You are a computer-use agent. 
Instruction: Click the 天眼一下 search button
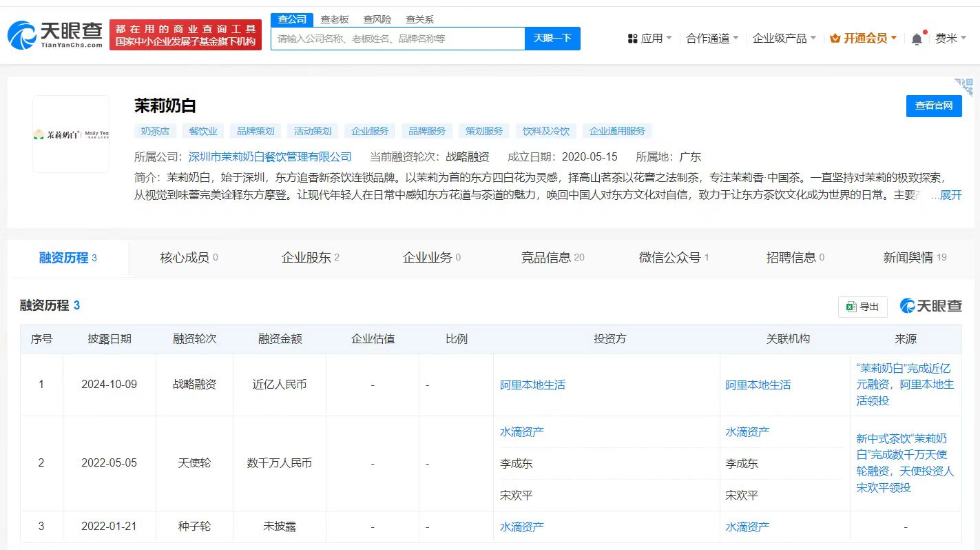[553, 39]
